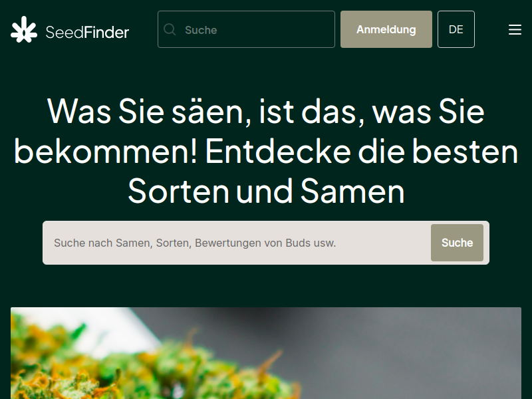Screen dimensions: 532x399
Task: Click 'Was Sie säen' heading line
Action: [266, 111]
